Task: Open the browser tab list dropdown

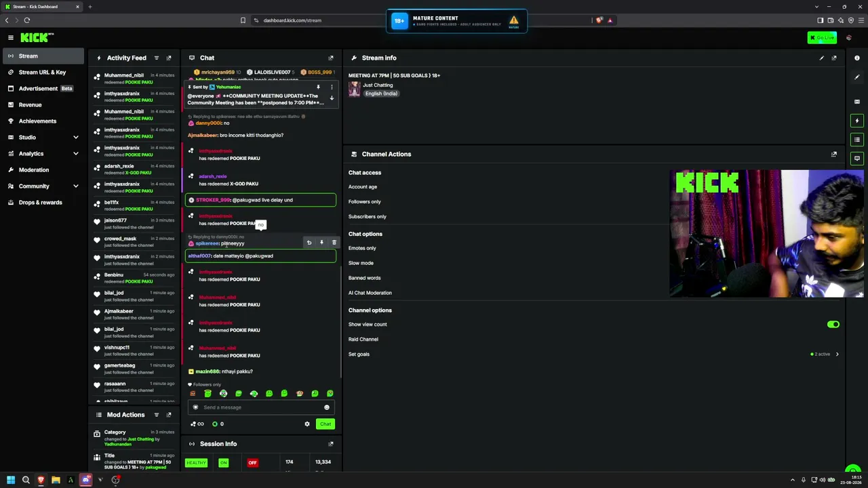Action: tap(817, 7)
